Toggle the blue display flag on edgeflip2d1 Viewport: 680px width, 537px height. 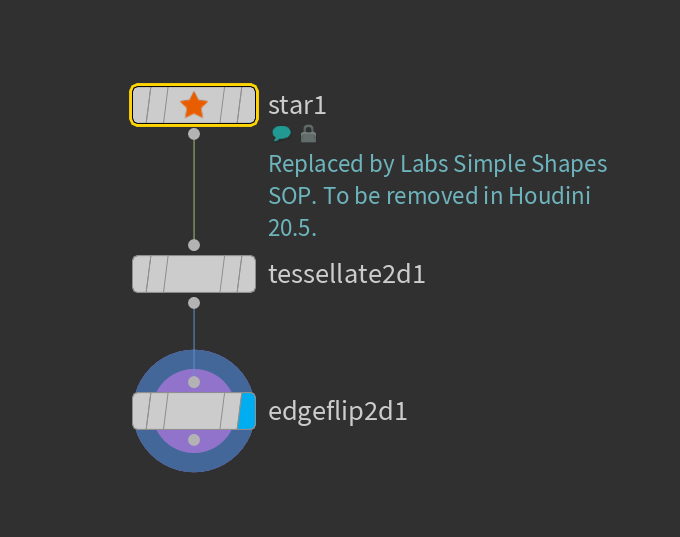(247, 411)
